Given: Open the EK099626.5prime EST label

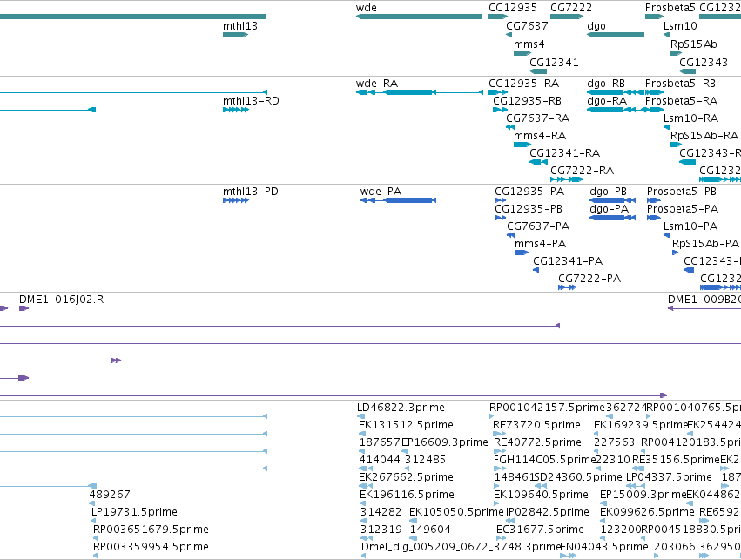Looking at the screenshot, I should tap(647, 512).
